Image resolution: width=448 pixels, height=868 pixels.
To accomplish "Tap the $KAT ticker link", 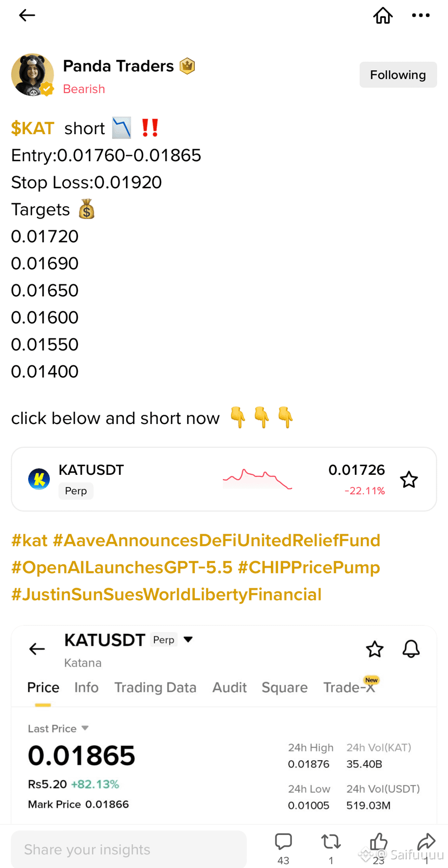I will 32,128.
